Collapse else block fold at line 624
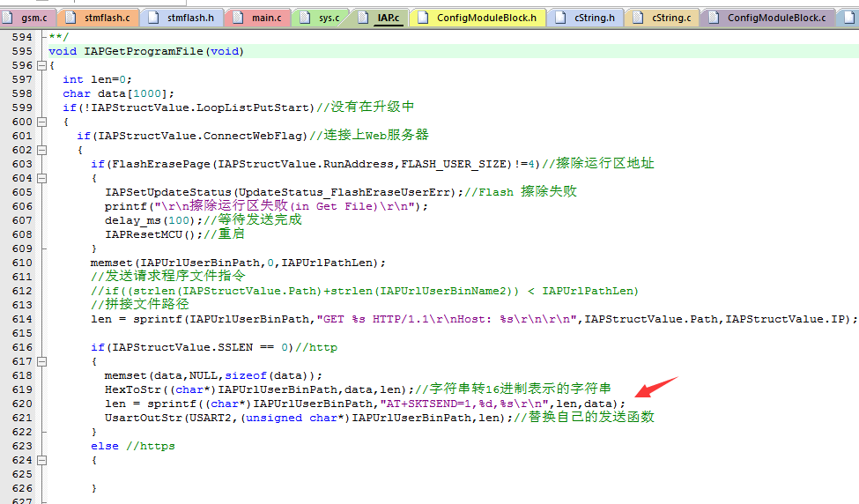Image resolution: width=859 pixels, height=504 pixels. pos(41,460)
